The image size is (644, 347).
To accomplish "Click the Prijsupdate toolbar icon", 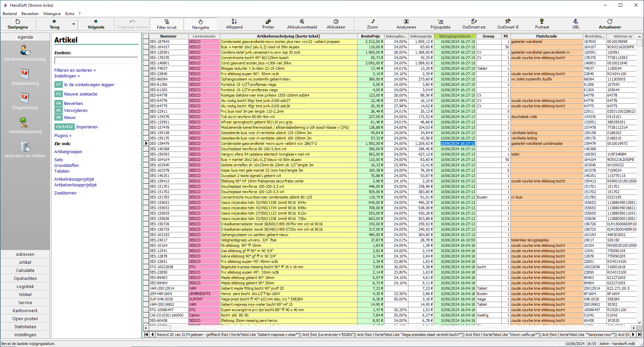I will tap(440, 21).
